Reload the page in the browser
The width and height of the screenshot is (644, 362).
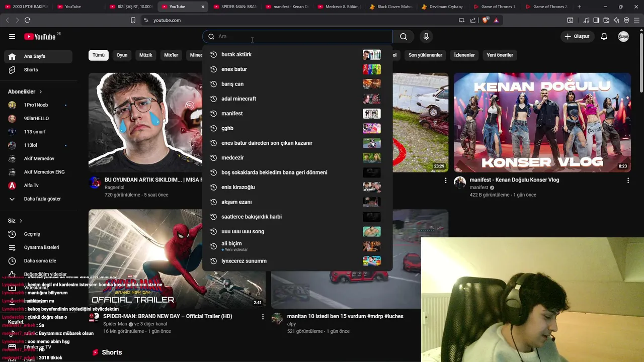click(27, 20)
